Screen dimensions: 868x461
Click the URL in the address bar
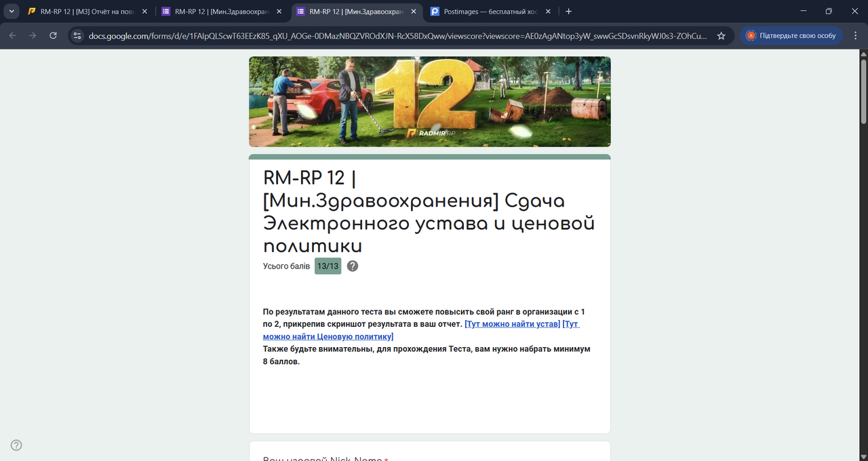pos(398,35)
